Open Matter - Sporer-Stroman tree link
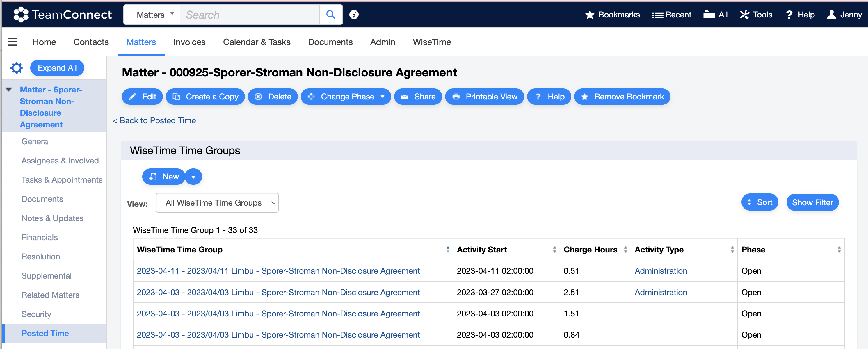Viewport: 868px width, 349px height. (51, 107)
